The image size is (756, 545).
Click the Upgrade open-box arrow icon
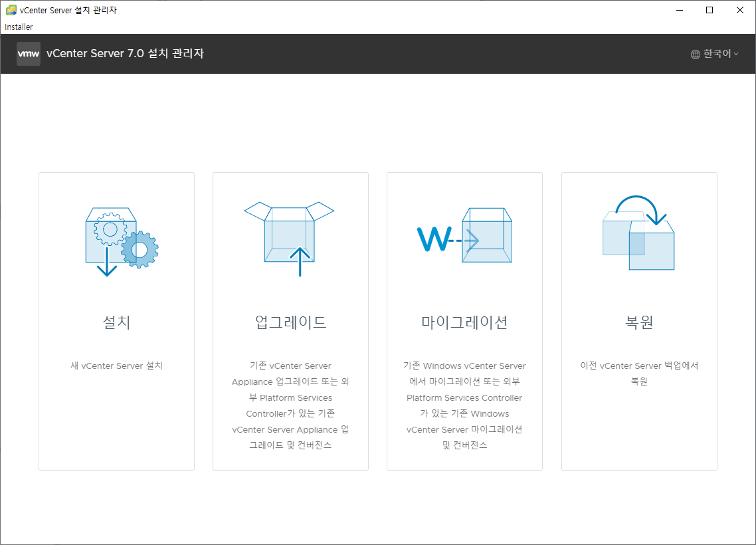(x=289, y=239)
